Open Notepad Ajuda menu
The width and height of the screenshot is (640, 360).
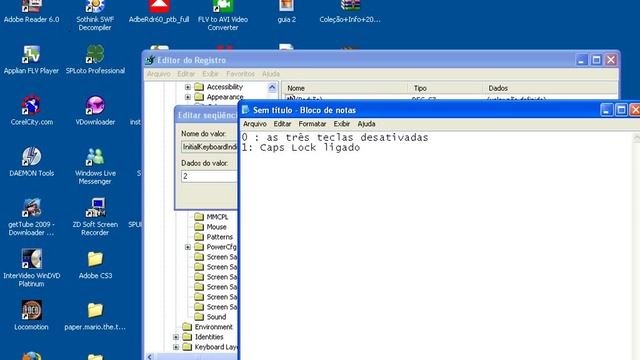[366, 124]
